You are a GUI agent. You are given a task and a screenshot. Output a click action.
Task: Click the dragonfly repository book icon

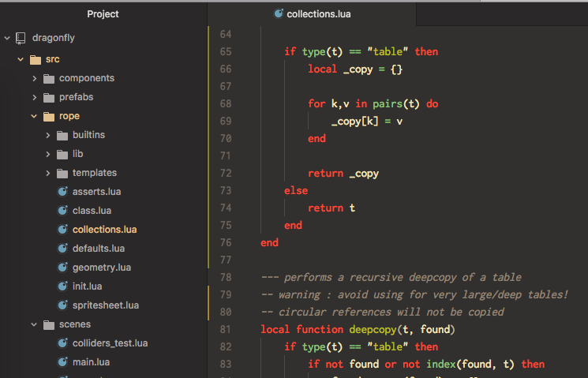coord(21,38)
